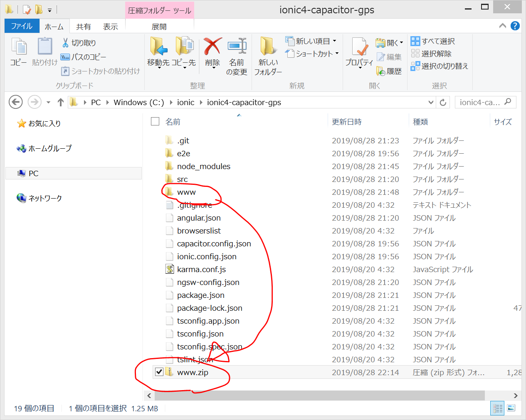The image size is (526, 420).
Task: Click the Invert selection (選択の切り替え) button
Action: 440,66
